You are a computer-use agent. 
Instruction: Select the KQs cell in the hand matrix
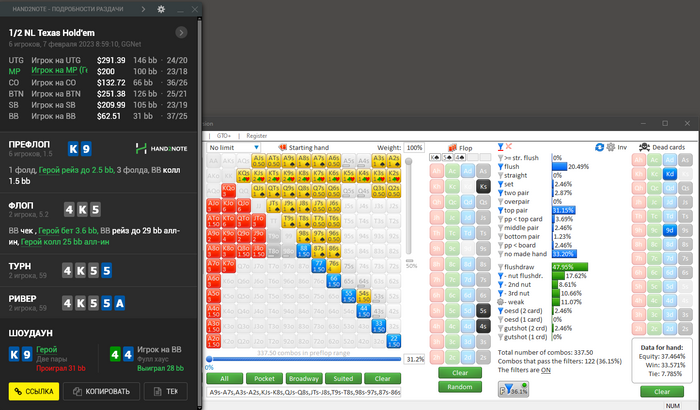(244, 176)
